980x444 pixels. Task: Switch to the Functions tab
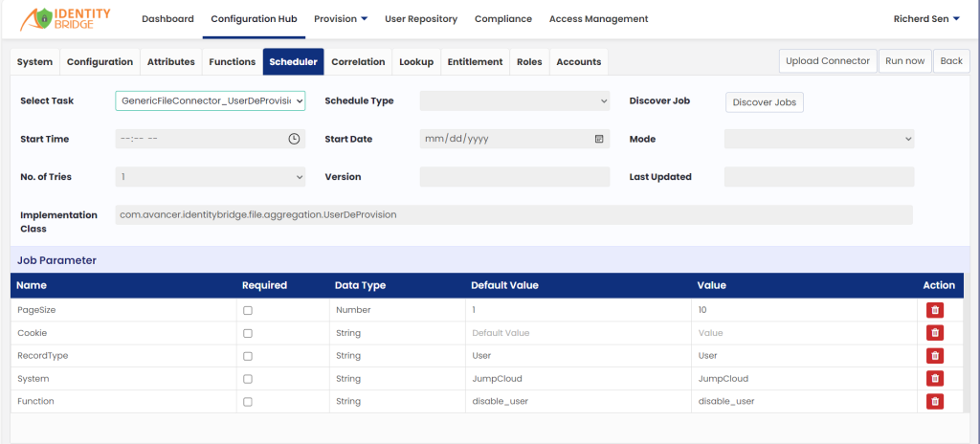(x=233, y=62)
